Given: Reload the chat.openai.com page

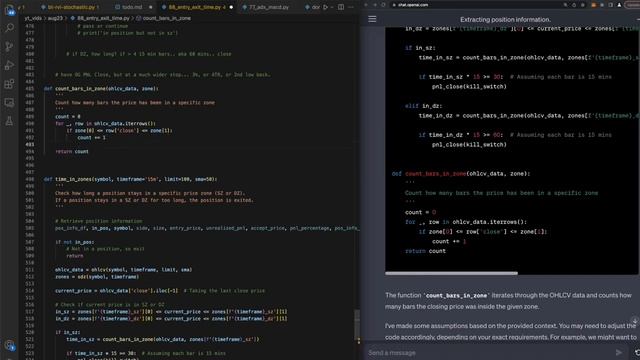Looking at the screenshot, I should 383,5.
